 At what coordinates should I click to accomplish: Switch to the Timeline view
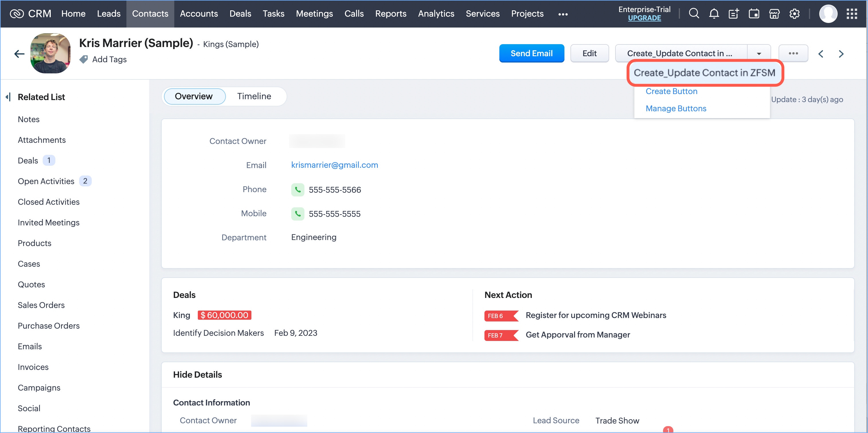(x=254, y=96)
